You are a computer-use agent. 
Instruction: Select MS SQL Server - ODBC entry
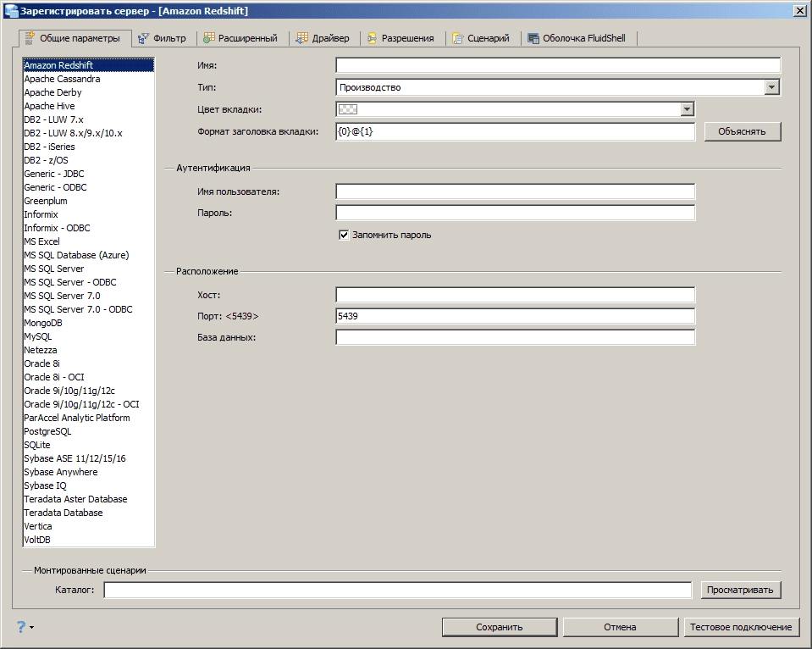click(x=89, y=282)
